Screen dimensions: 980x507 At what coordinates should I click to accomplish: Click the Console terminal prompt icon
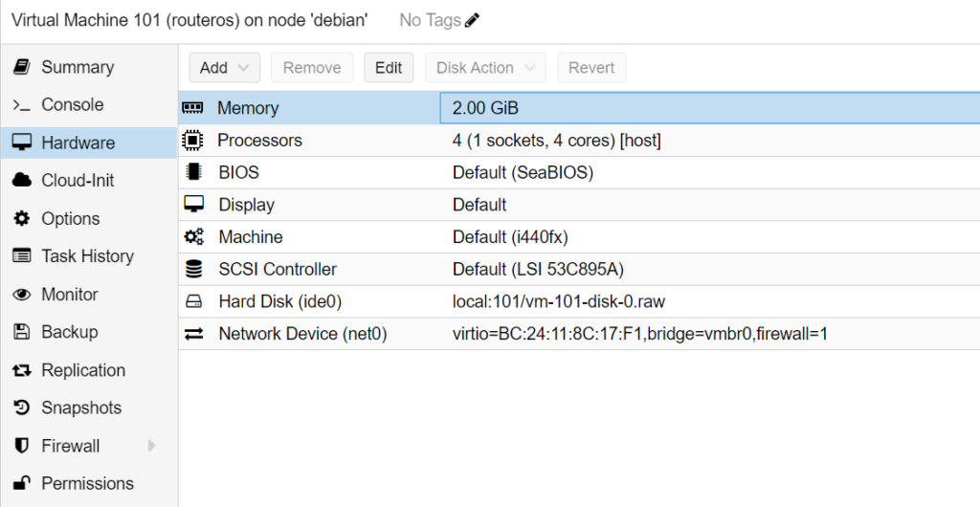pos(21,105)
